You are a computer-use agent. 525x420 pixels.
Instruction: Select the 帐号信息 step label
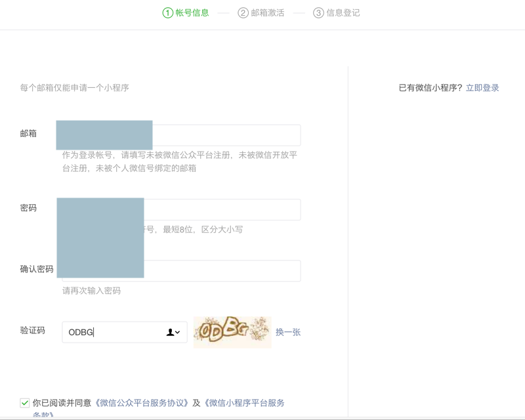coord(192,12)
